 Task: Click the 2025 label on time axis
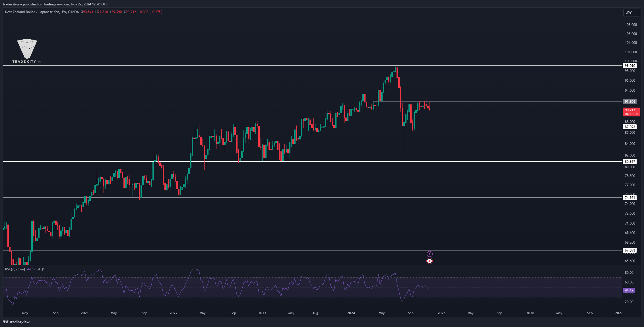coord(441,313)
